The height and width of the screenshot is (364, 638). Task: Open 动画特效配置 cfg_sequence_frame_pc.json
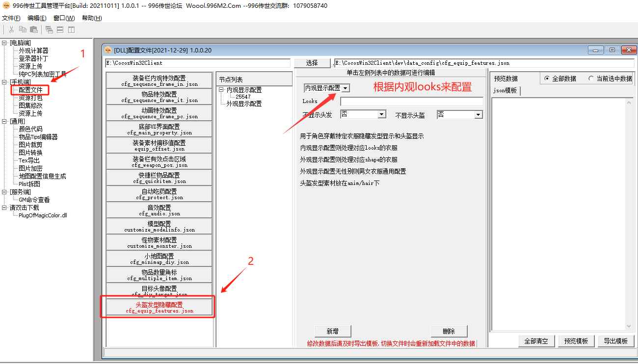(x=159, y=113)
